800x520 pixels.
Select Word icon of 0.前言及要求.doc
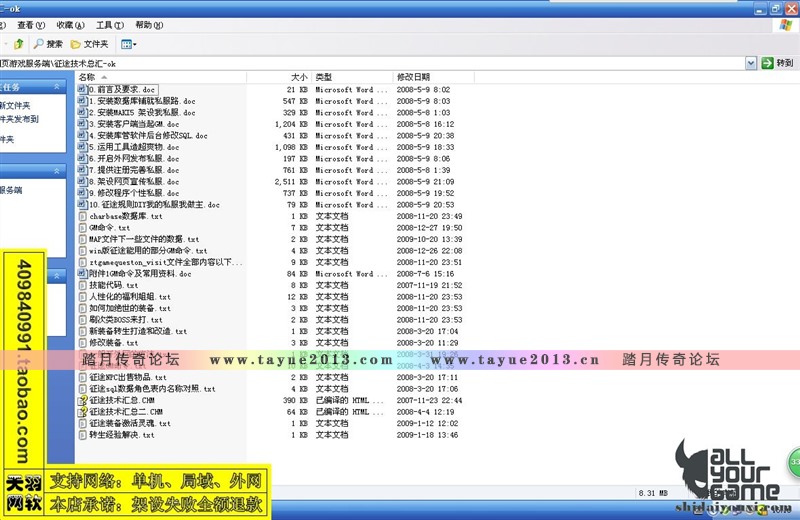point(82,90)
